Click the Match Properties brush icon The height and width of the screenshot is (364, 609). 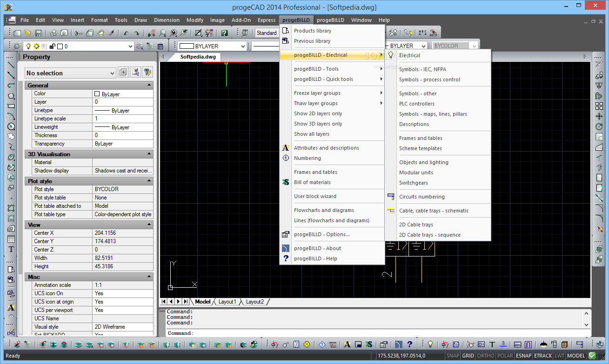pos(111,33)
